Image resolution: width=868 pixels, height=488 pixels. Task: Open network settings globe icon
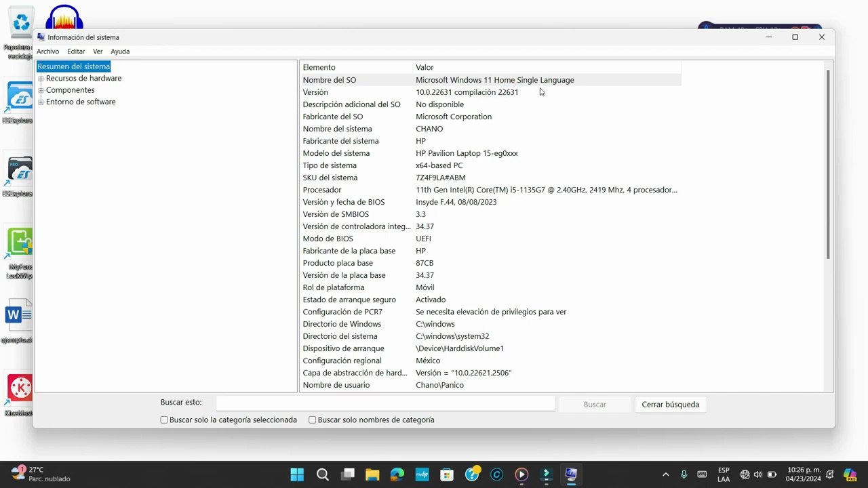[745, 474]
